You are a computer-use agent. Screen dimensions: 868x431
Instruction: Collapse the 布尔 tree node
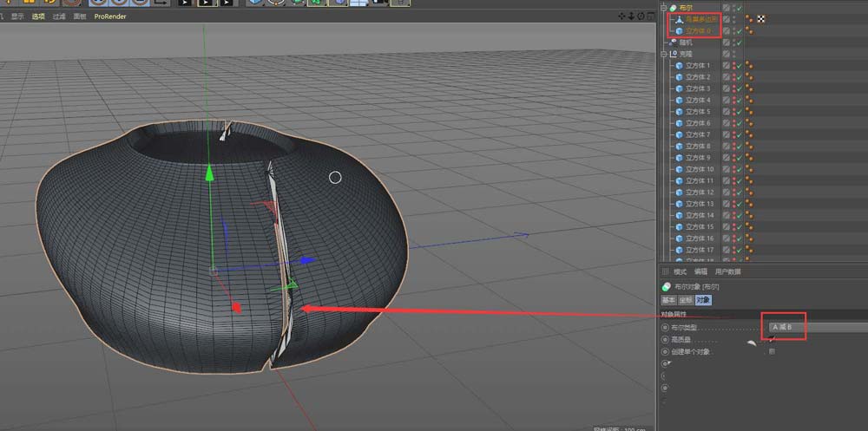[664, 8]
